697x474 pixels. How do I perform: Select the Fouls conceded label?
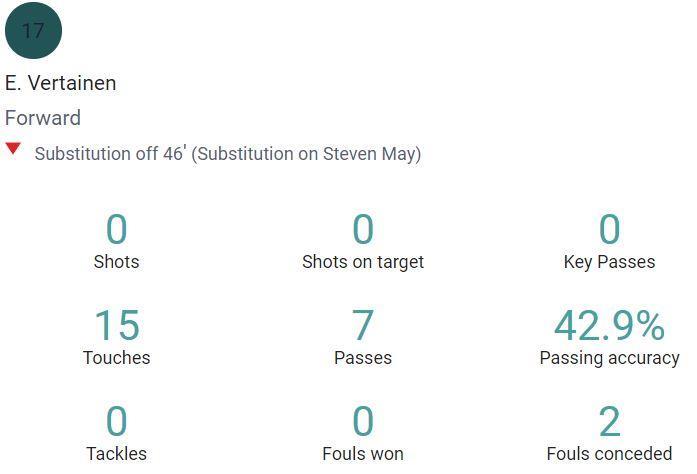pos(609,454)
